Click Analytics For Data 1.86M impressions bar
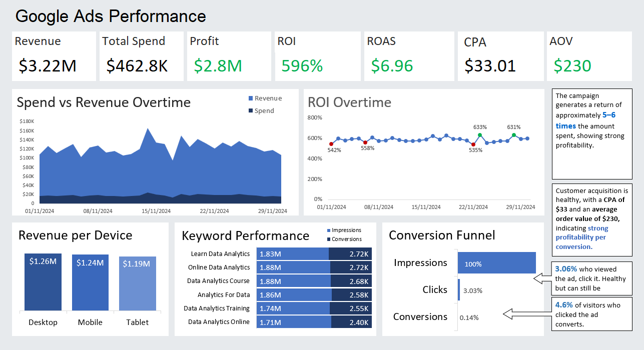The image size is (644, 350). pos(294,295)
